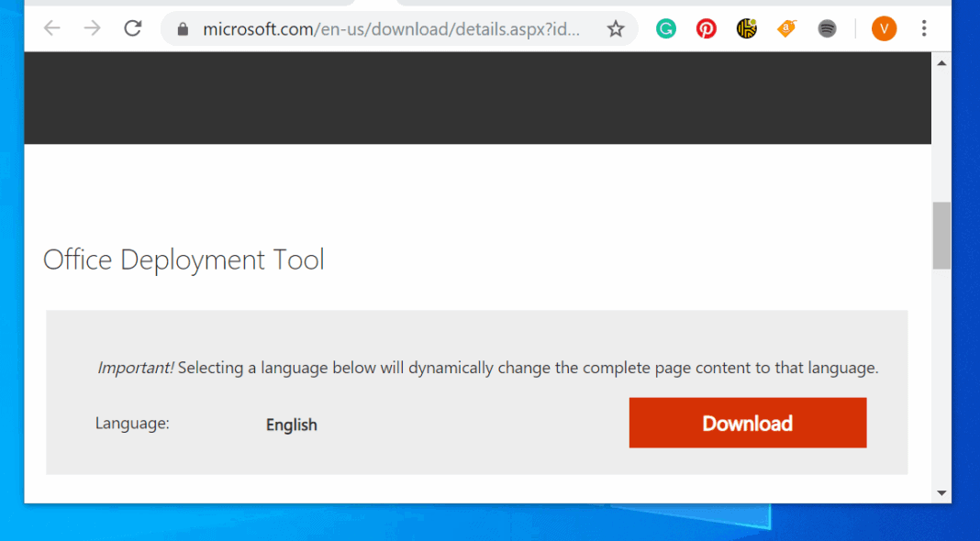980x541 pixels.
Task: Open the Amazon Assistant extension
Action: click(785, 28)
